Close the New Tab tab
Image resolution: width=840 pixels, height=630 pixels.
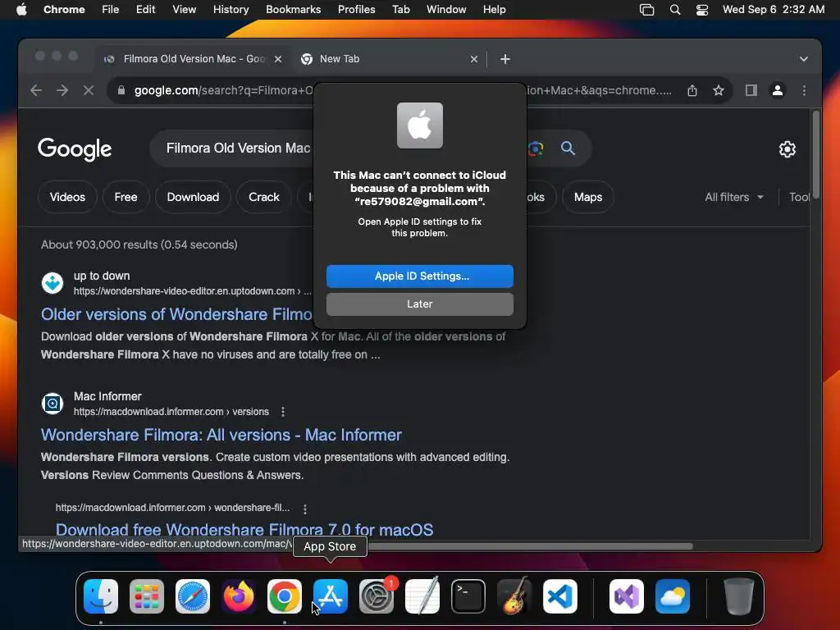(473, 59)
